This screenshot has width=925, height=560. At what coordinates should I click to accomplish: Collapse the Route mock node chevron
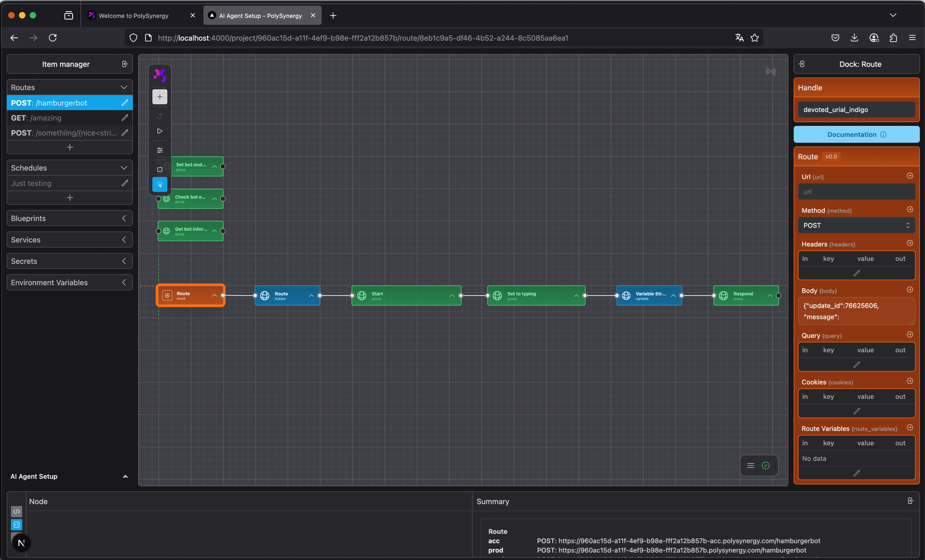pos(214,296)
